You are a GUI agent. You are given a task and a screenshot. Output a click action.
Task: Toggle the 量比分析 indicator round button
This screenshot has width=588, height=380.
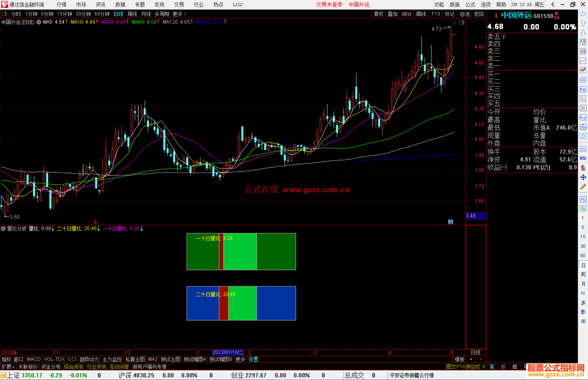point(3,229)
